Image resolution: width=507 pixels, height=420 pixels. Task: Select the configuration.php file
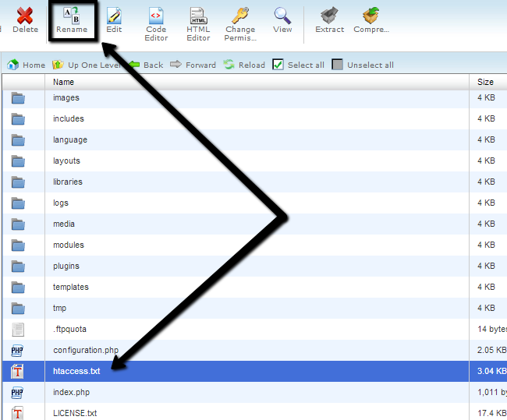click(86, 350)
